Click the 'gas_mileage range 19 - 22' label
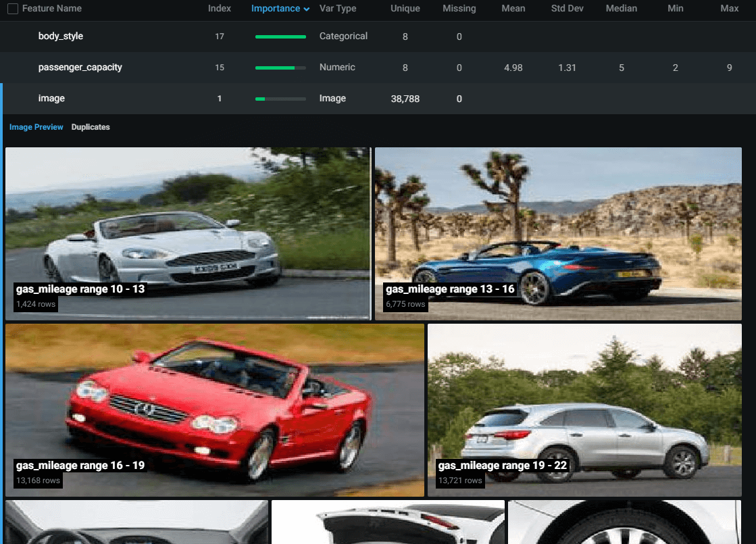Screen dimensions: 756x544 pyautogui.click(x=503, y=466)
